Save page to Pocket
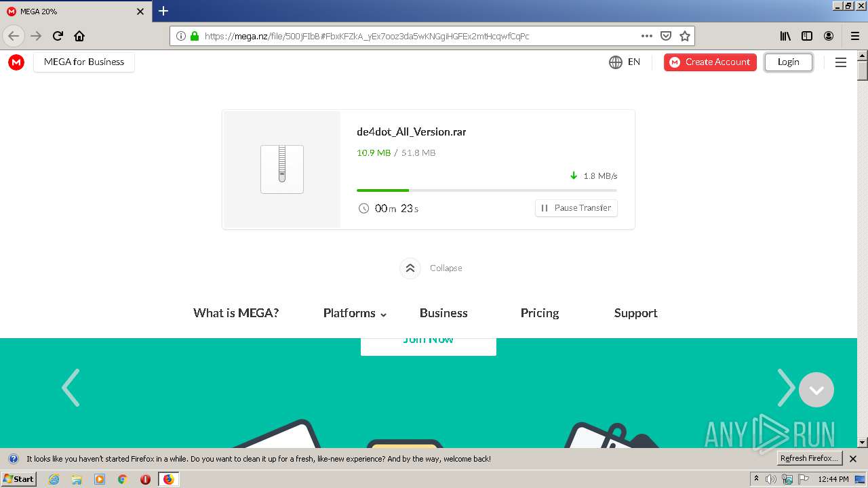 (x=666, y=36)
